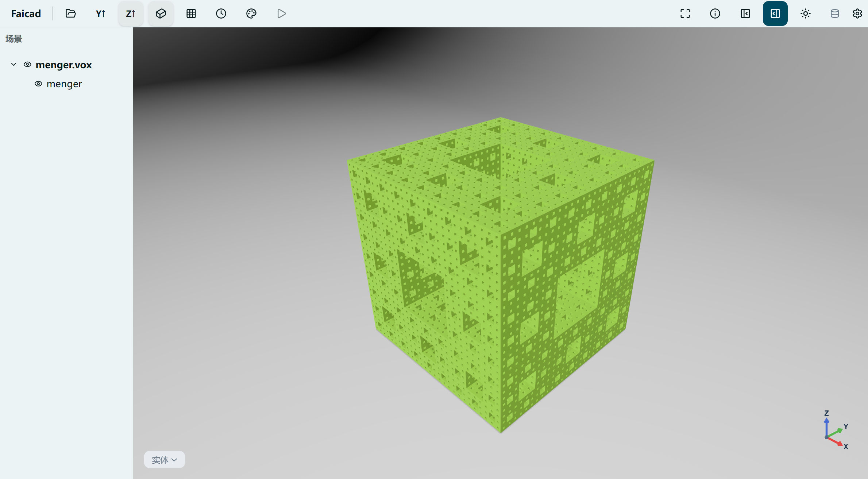Click the Faicad app title

click(x=26, y=13)
